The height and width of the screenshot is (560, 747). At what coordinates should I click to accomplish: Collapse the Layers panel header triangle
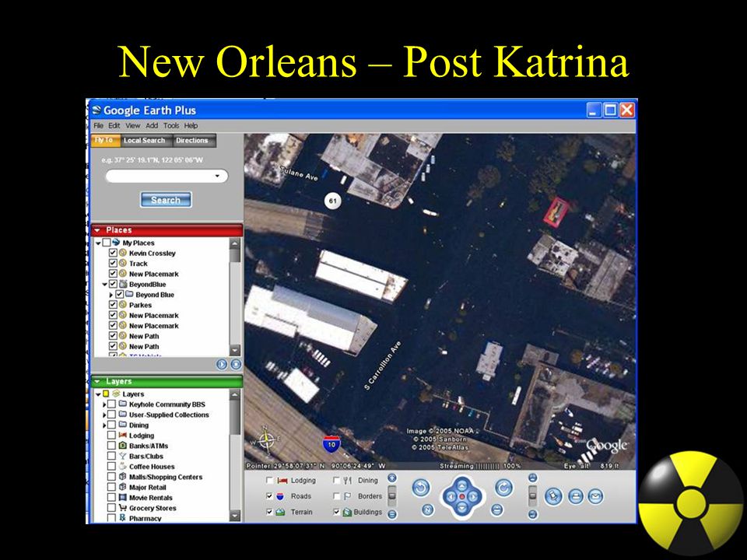[x=98, y=381]
